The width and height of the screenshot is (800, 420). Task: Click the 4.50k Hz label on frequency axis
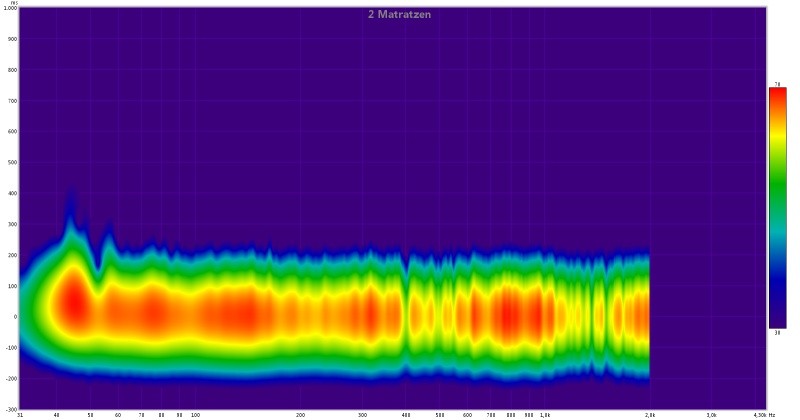coord(764,414)
